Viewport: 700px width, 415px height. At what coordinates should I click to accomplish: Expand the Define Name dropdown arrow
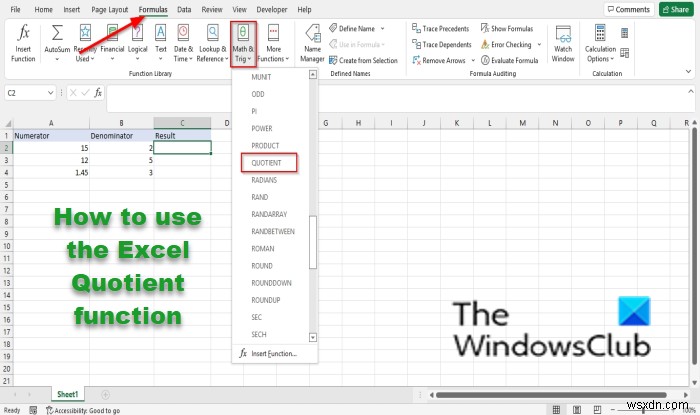[x=383, y=29]
